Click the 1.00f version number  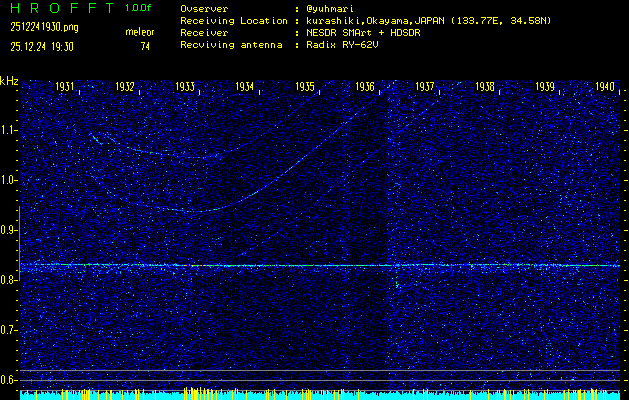(139, 8)
